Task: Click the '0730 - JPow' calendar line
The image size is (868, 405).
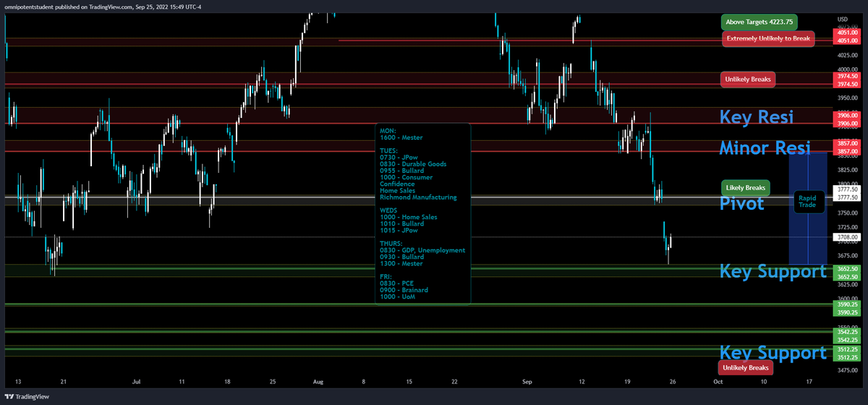Action: click(399, 157)
